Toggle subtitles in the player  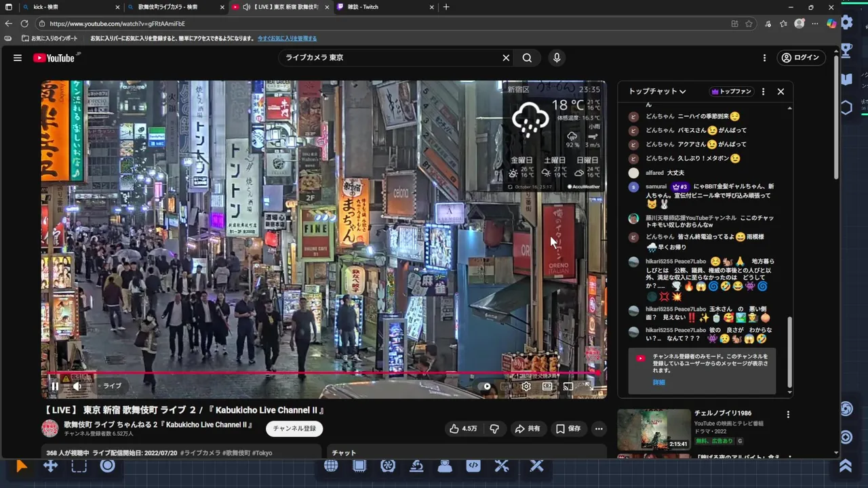505,386
